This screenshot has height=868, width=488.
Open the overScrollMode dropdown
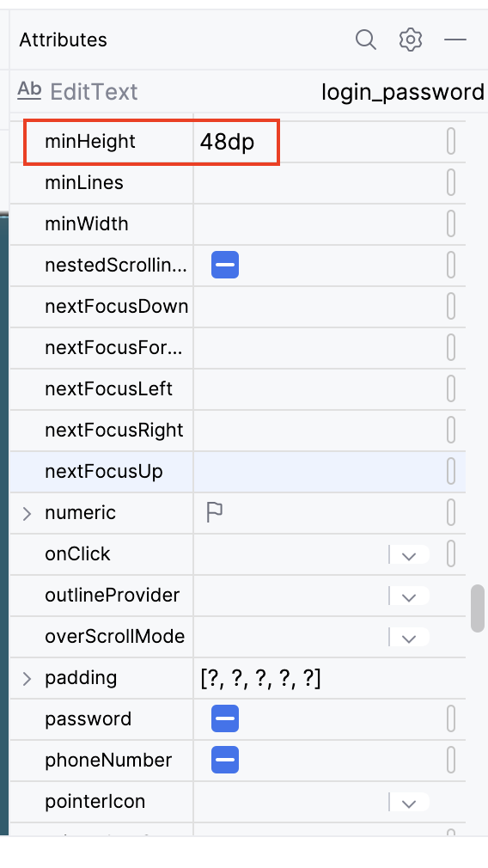click(x=409, y=637)
